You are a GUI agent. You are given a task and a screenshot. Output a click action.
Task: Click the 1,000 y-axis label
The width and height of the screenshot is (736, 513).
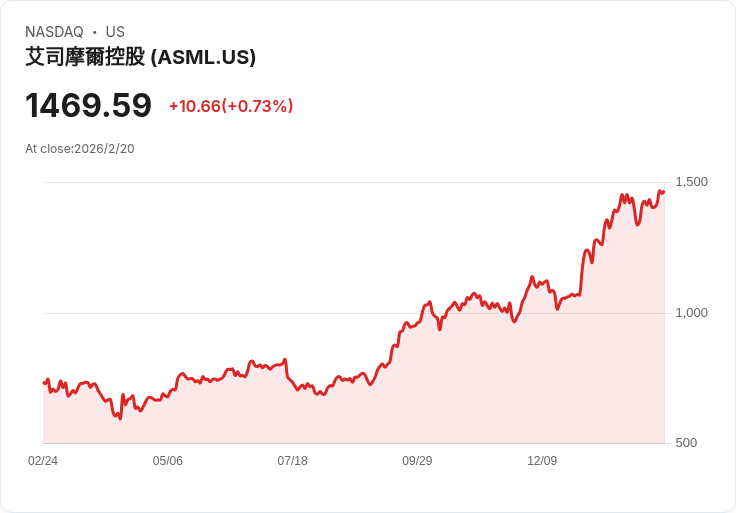pyautogui.click(x=691, y=313)
